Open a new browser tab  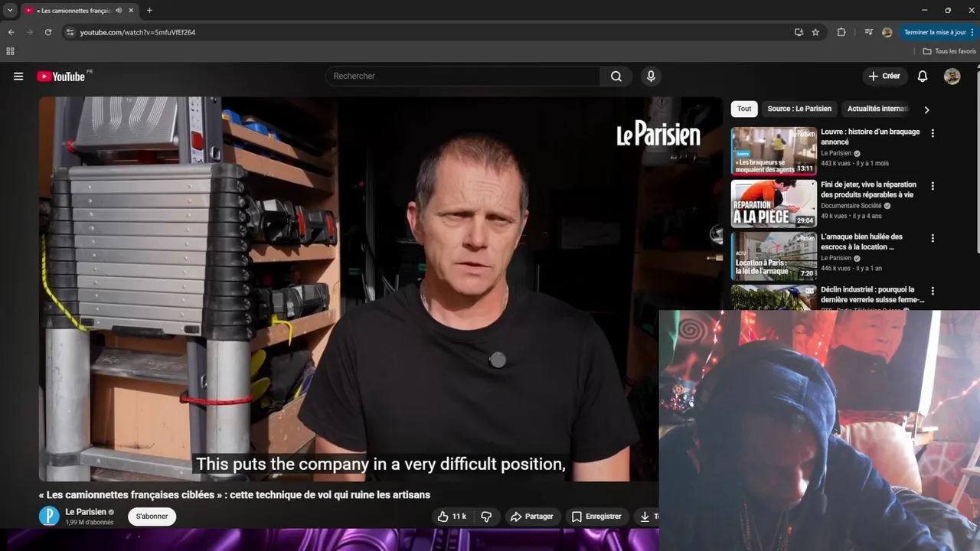coord(149,11)
